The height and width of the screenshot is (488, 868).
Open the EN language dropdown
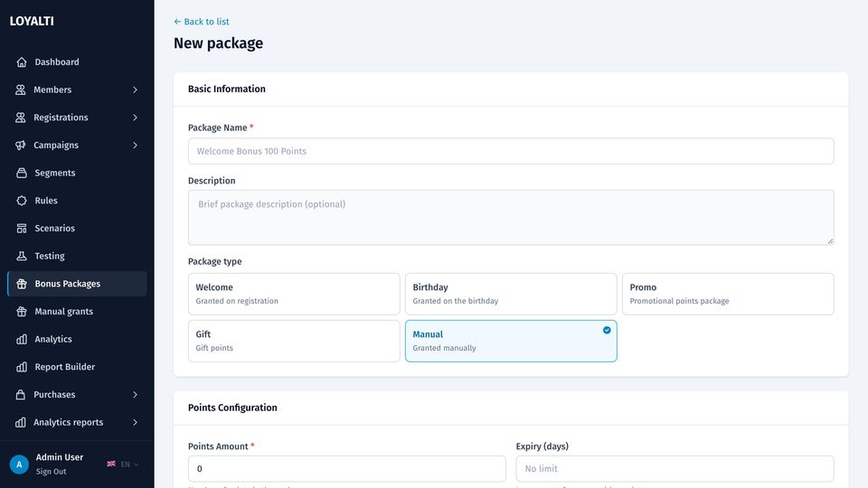129,465
